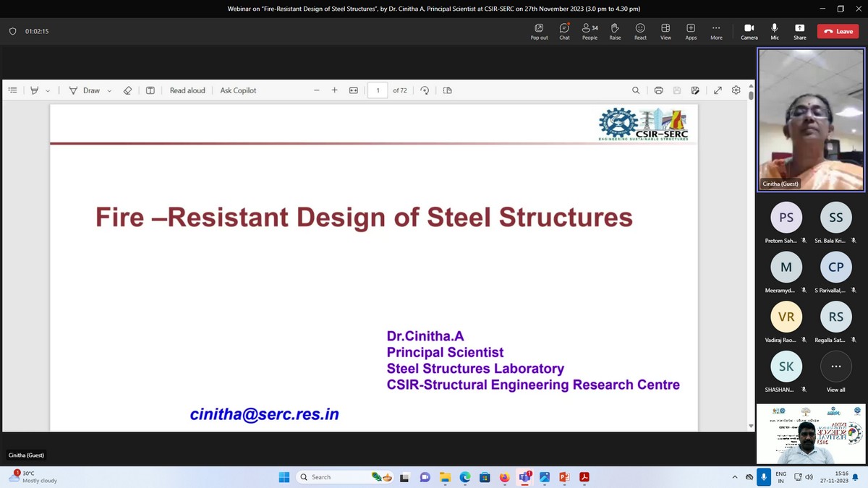This screenshot has width=868, height=488.
Task: Select the SS Sri. Bala Kri participant avatar
Action: pyautogui.click(x=835, y=217)
